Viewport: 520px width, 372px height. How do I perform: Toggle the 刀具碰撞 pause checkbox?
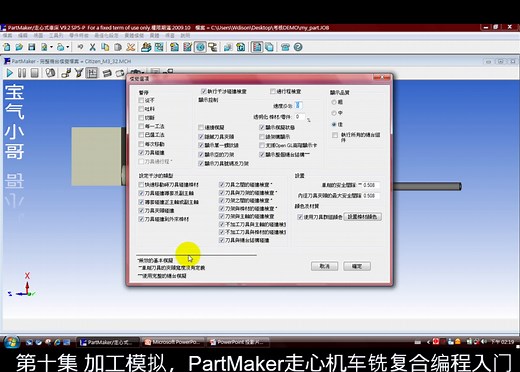(x=141, y=153)
